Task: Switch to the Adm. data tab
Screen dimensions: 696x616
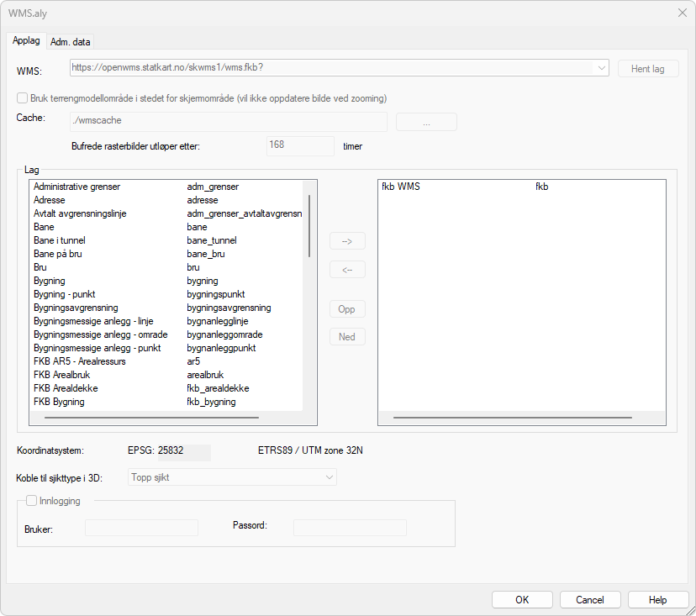Action: (x=71, y=42)
